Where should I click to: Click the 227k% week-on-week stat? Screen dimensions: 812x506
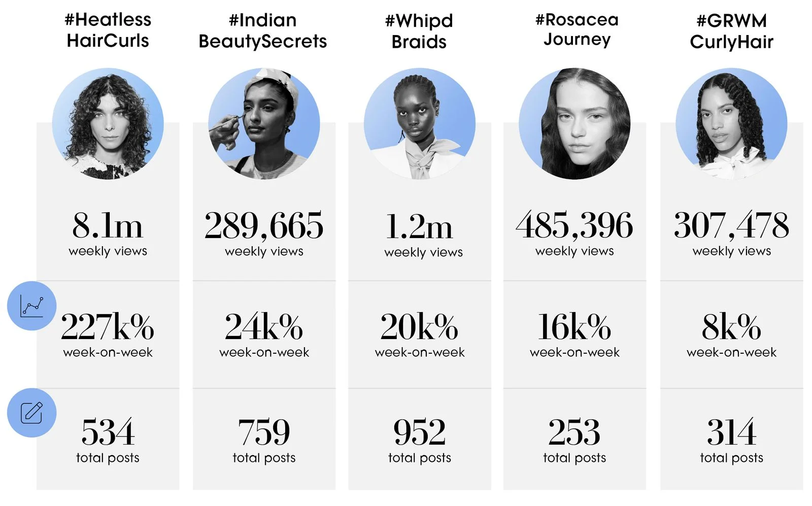pos(108,335)
